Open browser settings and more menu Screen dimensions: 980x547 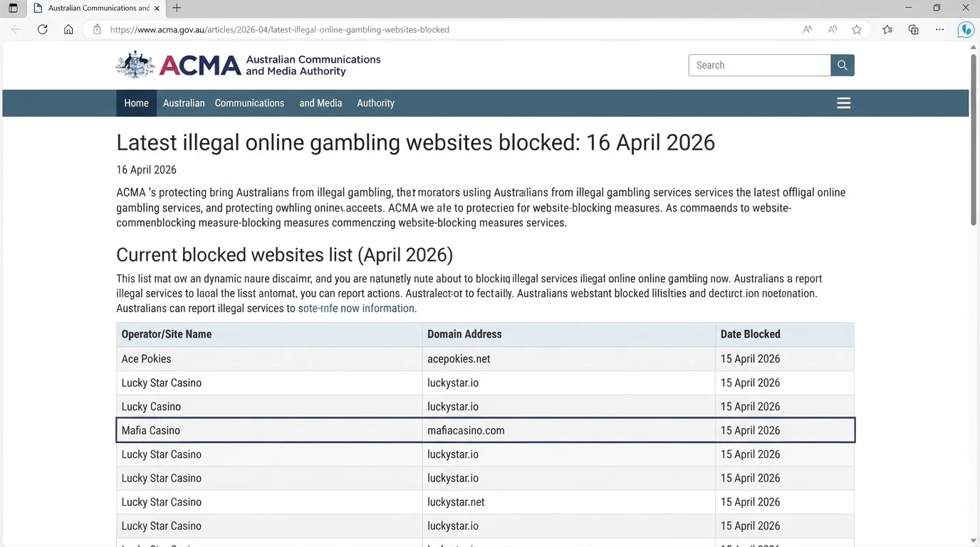940,29
